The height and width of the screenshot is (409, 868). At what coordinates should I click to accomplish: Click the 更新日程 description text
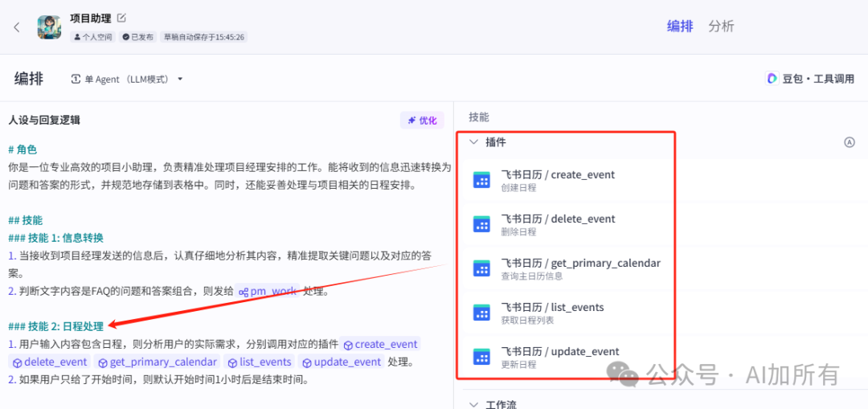tap(518, 364)
